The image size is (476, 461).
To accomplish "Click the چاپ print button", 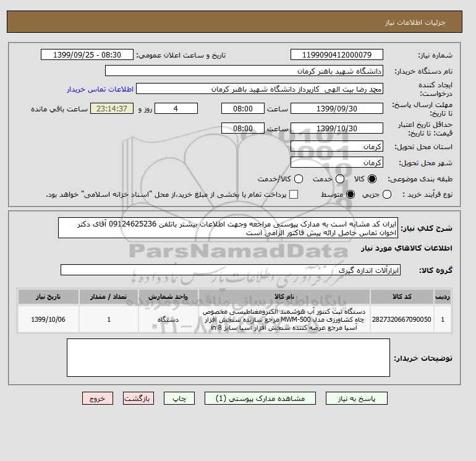I will [x=179, y=399].
